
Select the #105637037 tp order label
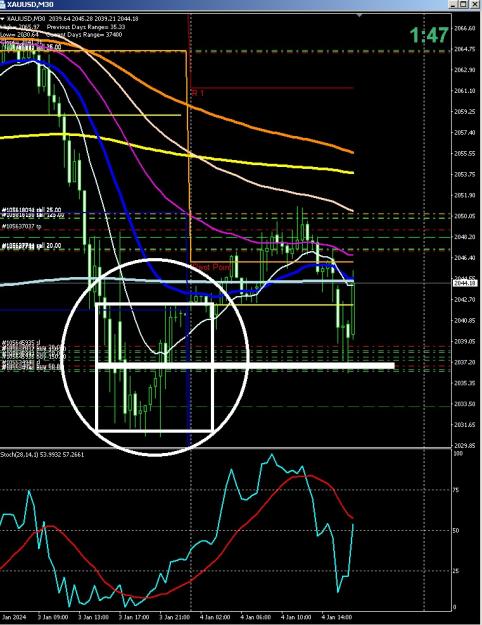(22, 226)
